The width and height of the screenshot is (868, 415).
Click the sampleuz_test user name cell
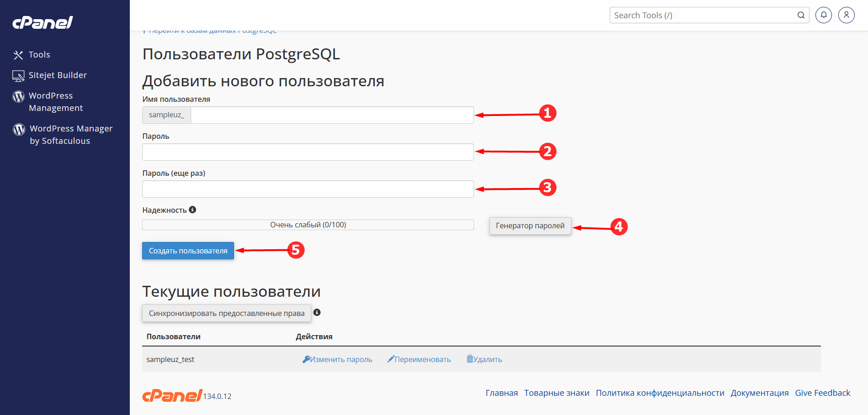tap(170, 359)
